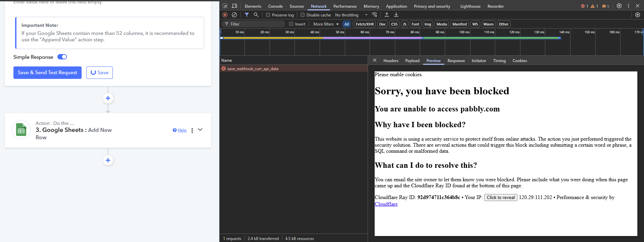
Task: Clear the network log
Action: (234, 15)
